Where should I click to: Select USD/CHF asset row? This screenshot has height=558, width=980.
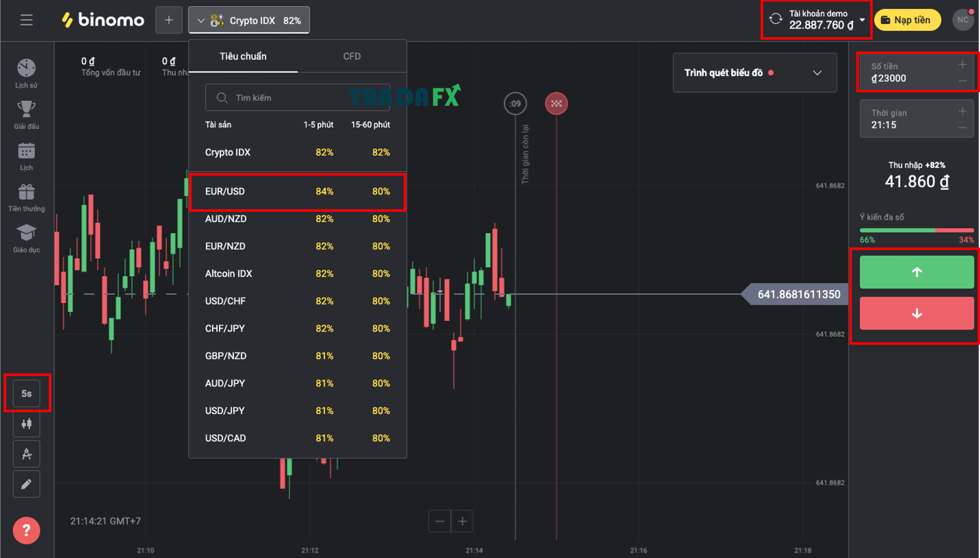297,301
